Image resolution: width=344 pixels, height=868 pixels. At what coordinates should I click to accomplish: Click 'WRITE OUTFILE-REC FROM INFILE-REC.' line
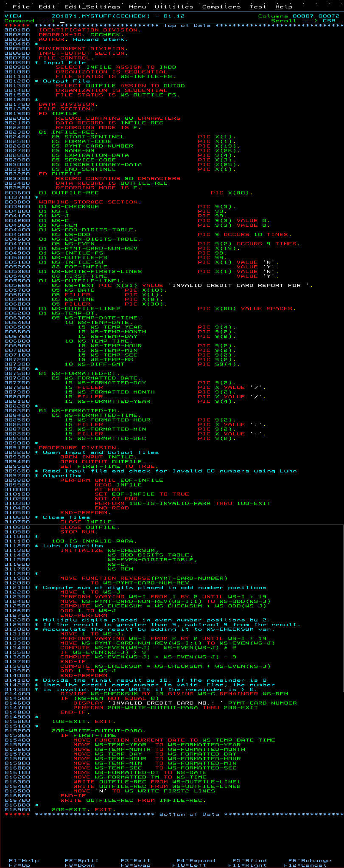[x=133, y=800]
